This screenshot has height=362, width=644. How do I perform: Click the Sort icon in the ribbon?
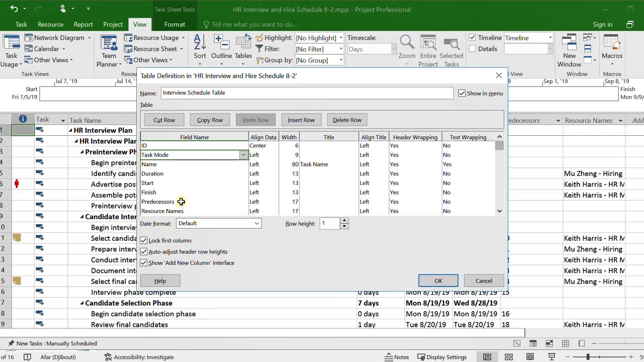[200, 47]
